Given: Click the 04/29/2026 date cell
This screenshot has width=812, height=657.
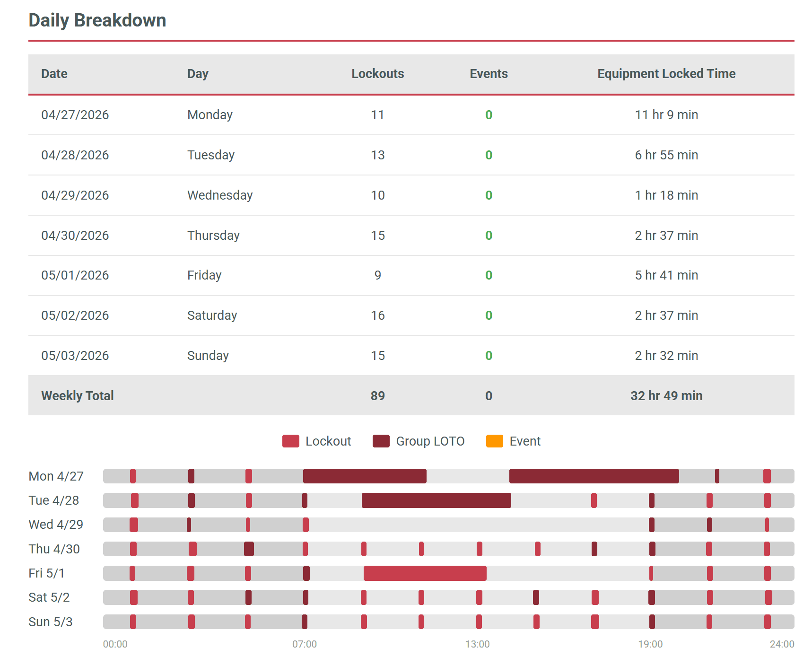Looking at the screenshot, I should pos(75,195).
